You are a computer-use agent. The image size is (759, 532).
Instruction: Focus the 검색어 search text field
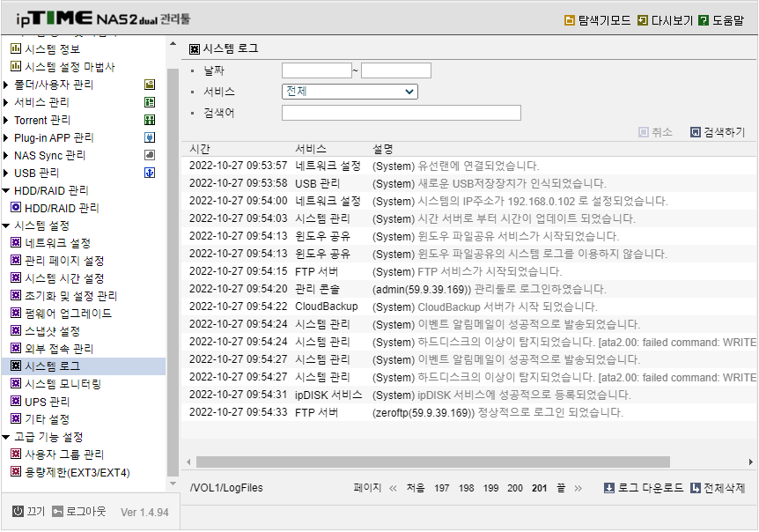pyautogui.click(x=402, y=113)
